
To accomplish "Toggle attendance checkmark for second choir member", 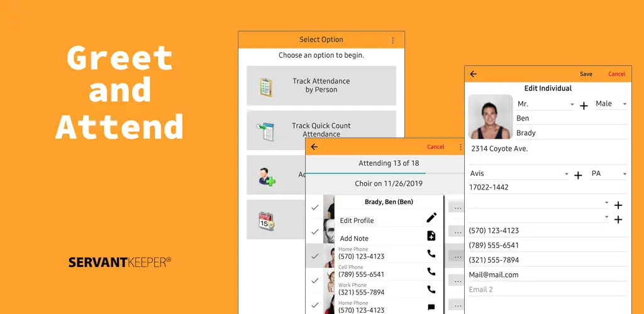I will (x=315, y=232).
